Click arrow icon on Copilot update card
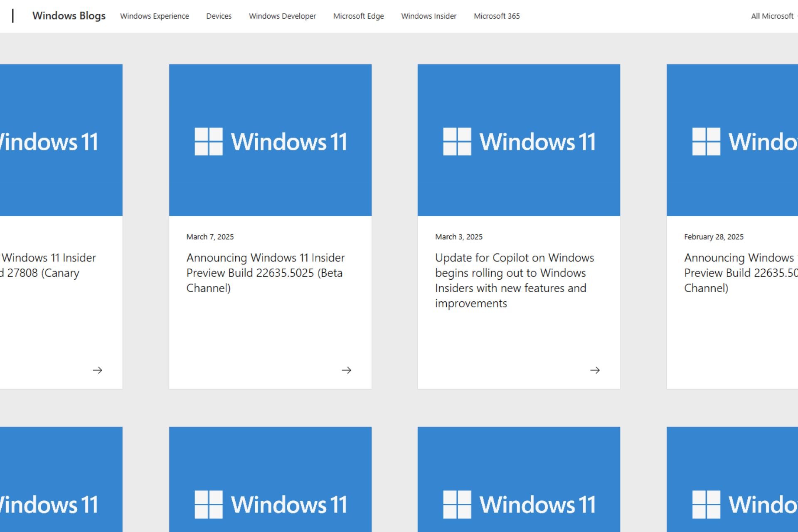 click(595, 370)
